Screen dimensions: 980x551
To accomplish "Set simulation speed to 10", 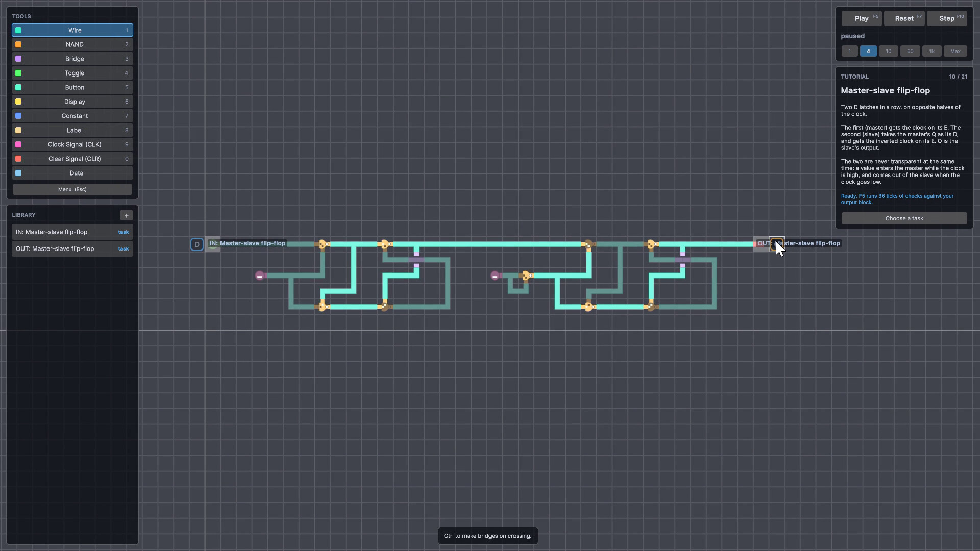I will 889,51.
